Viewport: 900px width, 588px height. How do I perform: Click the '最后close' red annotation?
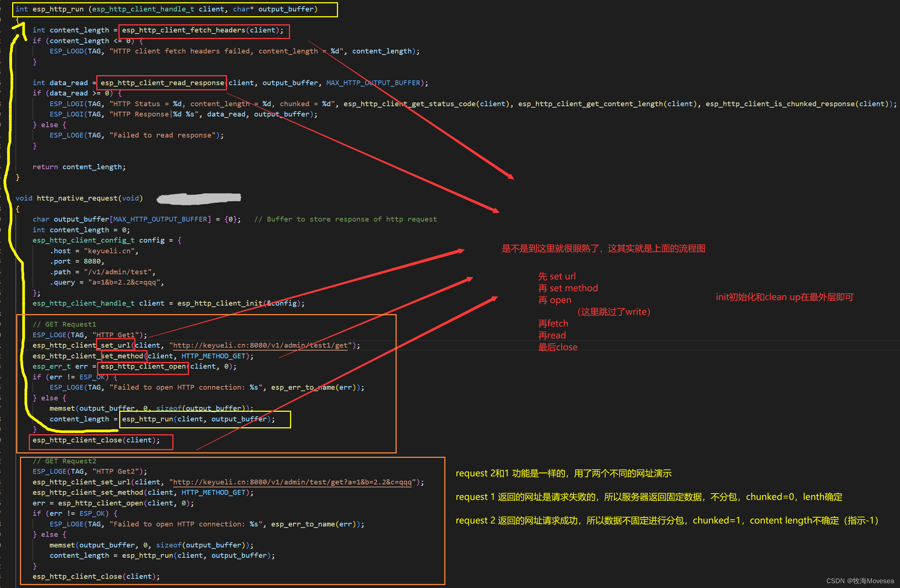point(558,347)
